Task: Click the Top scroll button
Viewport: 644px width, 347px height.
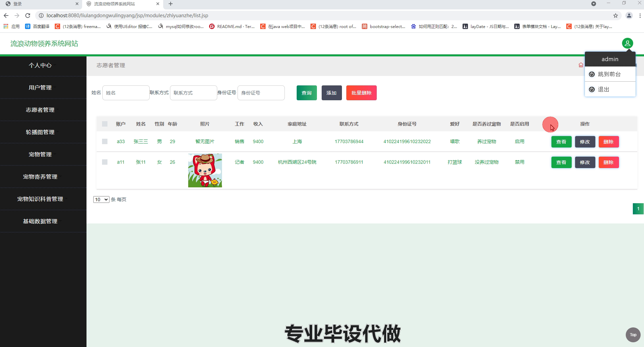Action: [x=633, y=335]
